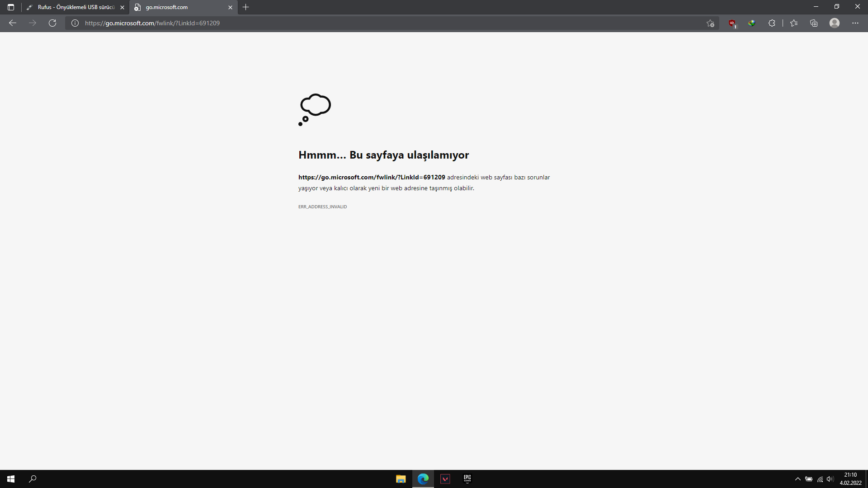Open the user profile avatar
Screen dimensions: 868x488
(x=835, y=23)
